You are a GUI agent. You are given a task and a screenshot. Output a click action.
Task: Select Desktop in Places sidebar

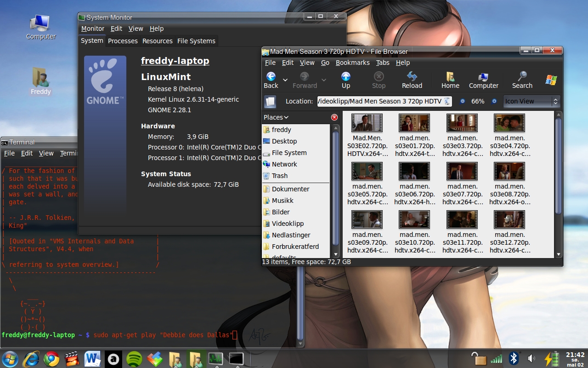296,141
